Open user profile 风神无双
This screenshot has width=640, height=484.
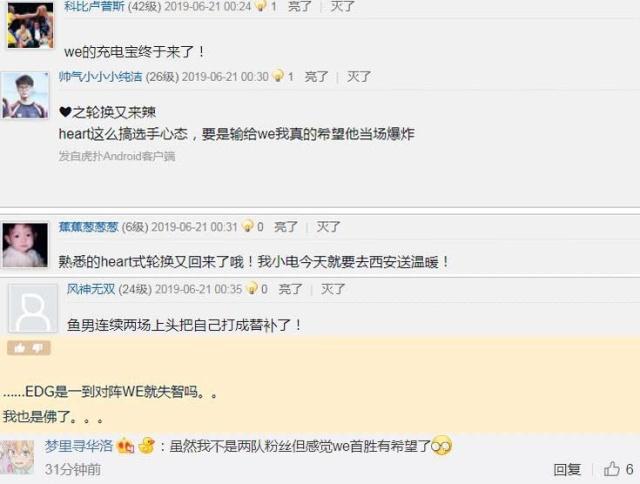[x=91, y=289]
